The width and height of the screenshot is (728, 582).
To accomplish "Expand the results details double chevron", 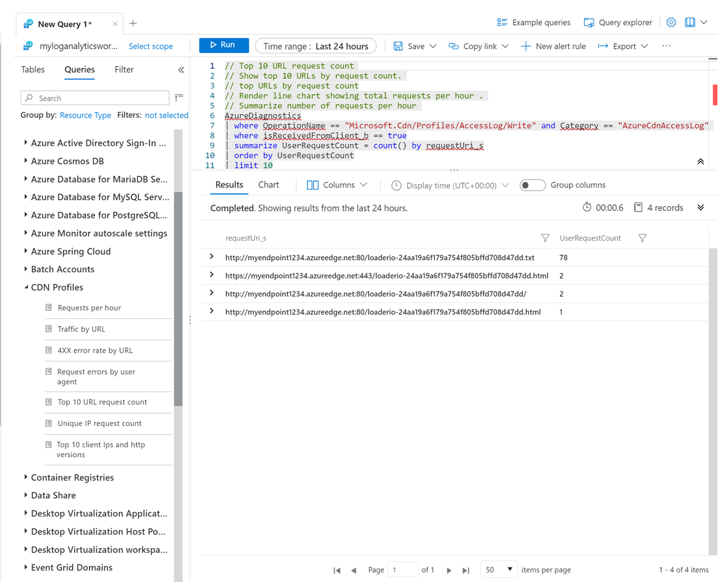I will 701,207.
